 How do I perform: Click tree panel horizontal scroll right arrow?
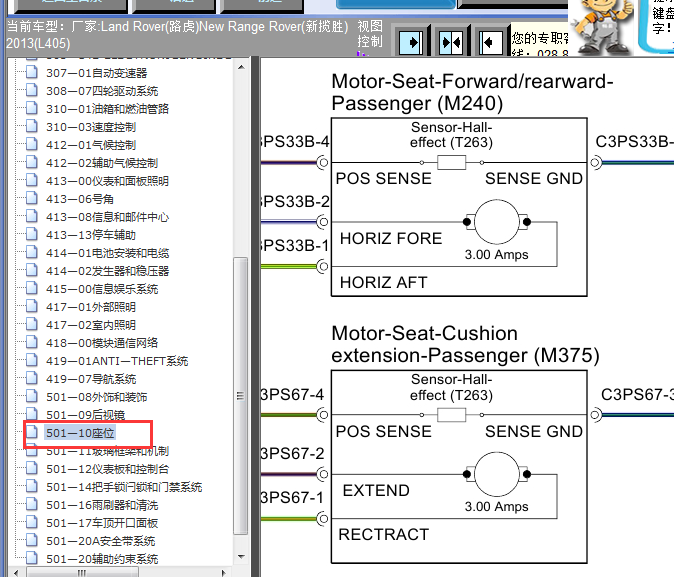coord(224,573)
